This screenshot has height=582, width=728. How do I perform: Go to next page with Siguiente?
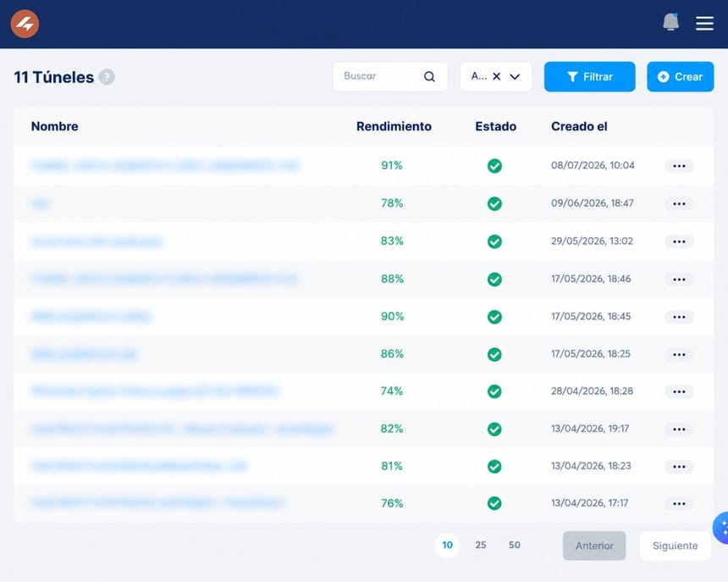(675, 546)
